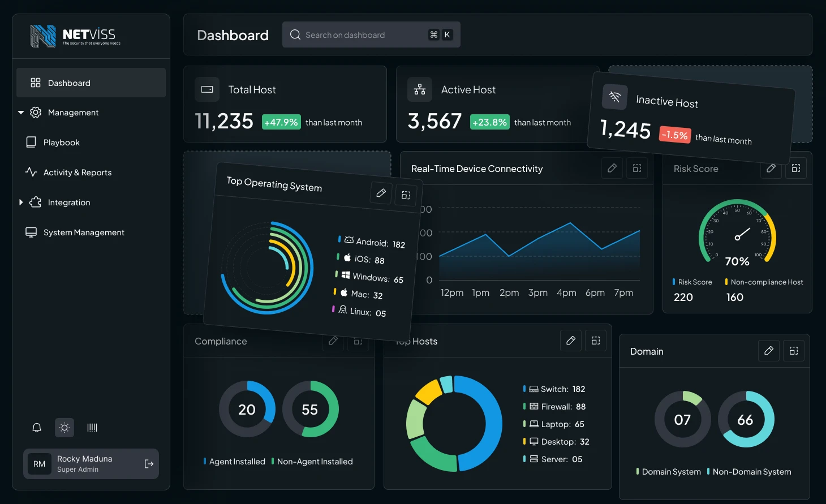Click the edit pencil on Domain card

(768, 351)
